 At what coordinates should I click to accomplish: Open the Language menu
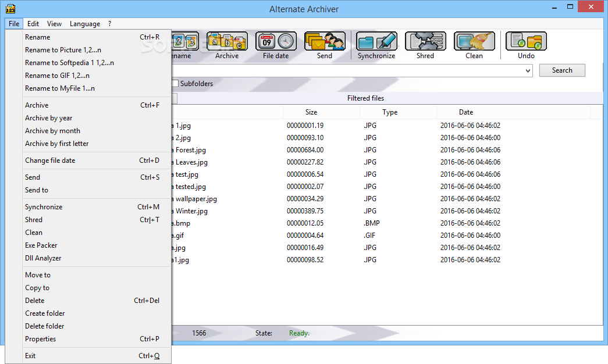(85, 24)
